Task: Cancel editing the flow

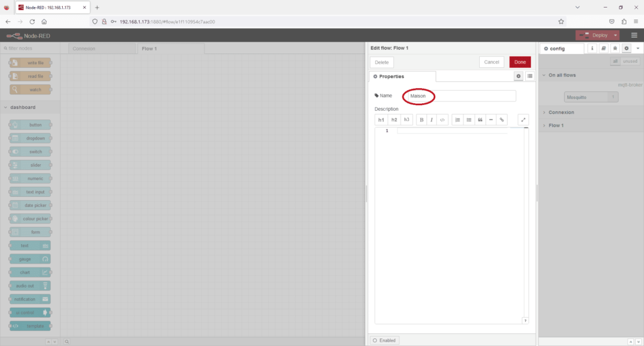Action: click(x=492, y=62)
